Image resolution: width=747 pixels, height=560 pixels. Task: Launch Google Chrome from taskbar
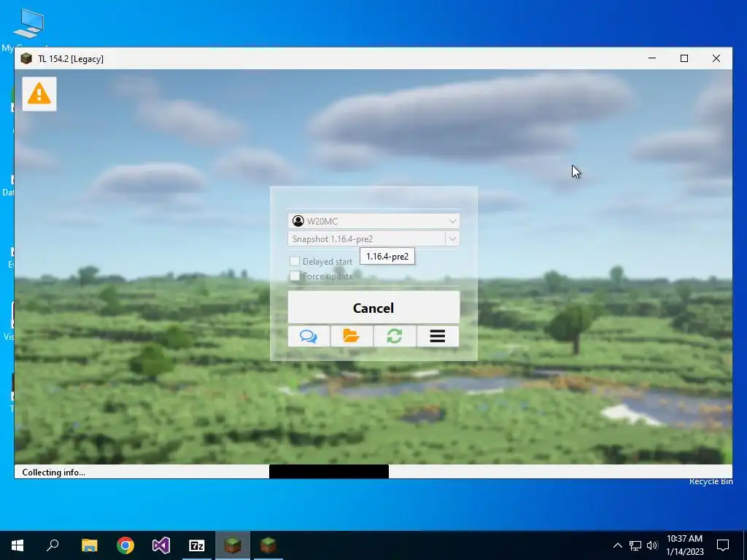tap(125, 545)
